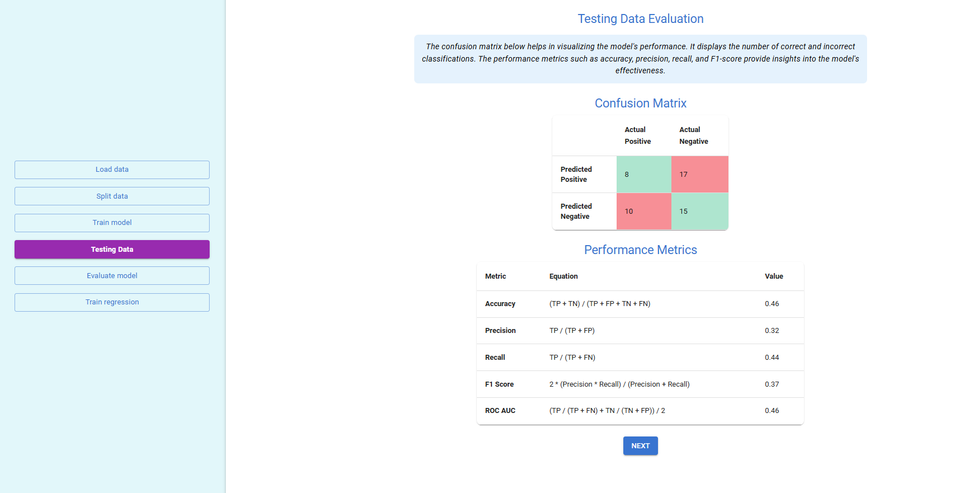The image size is (980, 493).
Task: Click the Confusion Matrix heading
Action: click(641, 104)
